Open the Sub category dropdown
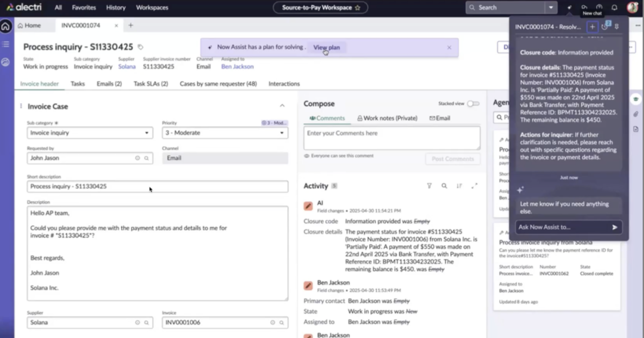The height and width of the screenshot is (338, 644). (x=90, y=133)
